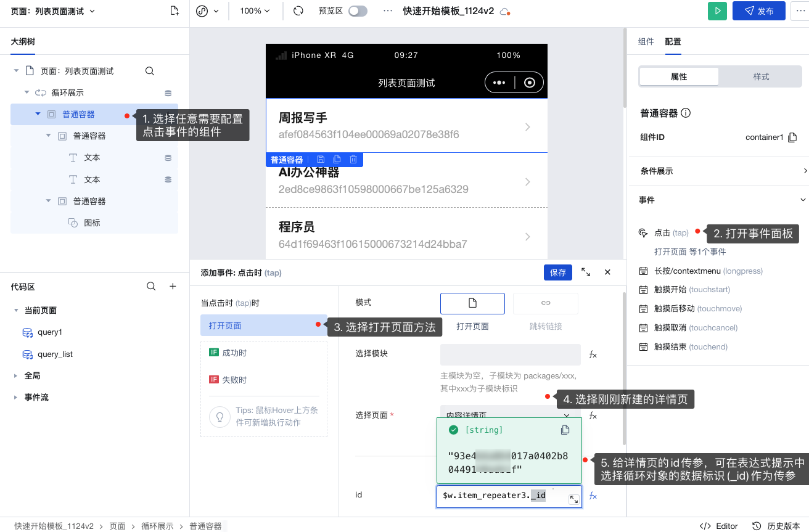Open the code editor via the </> Editor icon
809x532 pixels.
tap(718, 526)
